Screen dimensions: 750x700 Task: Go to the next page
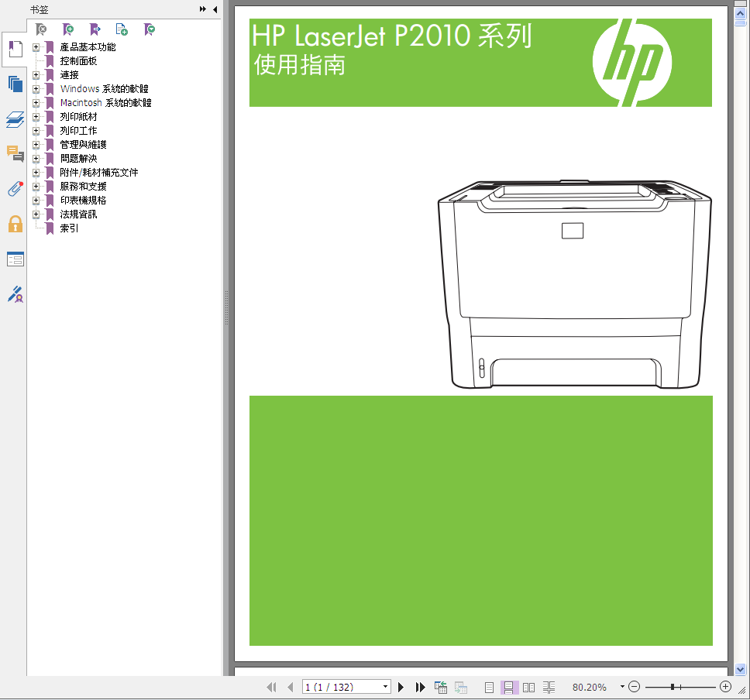401,687
